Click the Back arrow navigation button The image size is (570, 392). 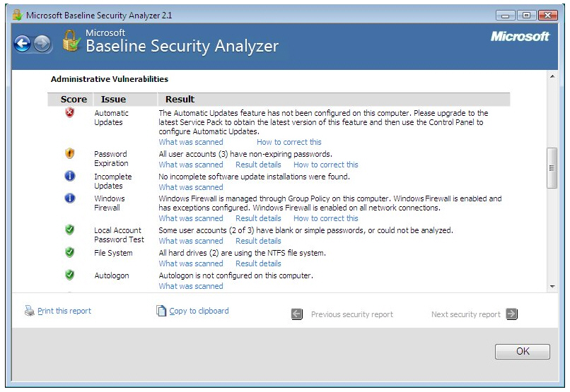pos(22,44)
